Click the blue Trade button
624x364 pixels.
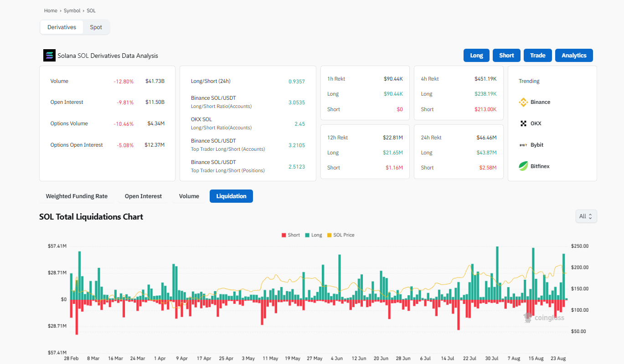(x=537, y=55)
